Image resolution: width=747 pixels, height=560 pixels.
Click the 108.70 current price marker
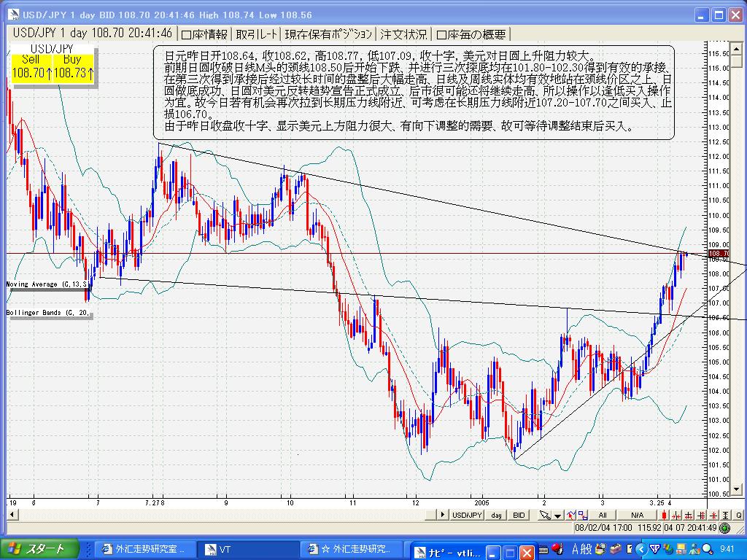click(719, 253)
